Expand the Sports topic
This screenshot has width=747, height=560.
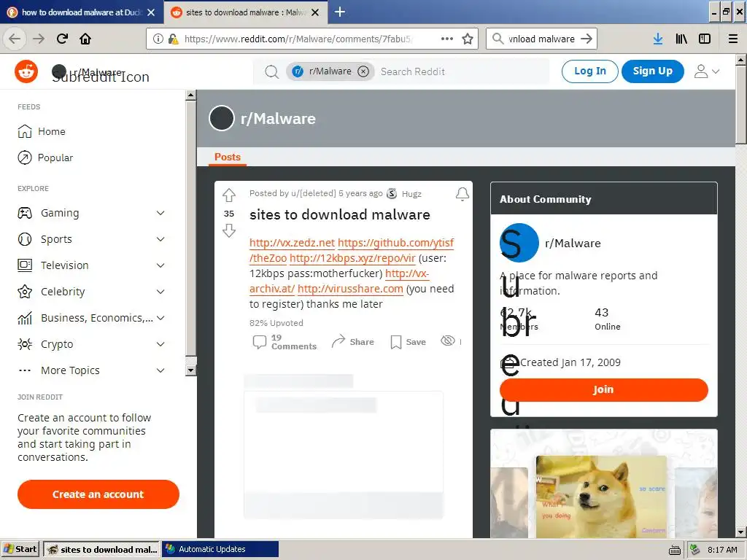160,239
